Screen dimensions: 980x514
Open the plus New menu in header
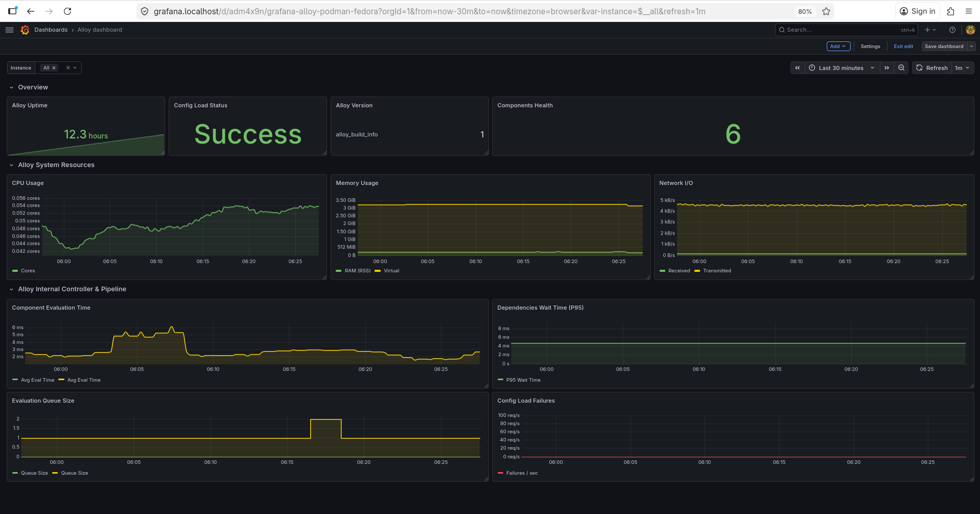point(930,30)
